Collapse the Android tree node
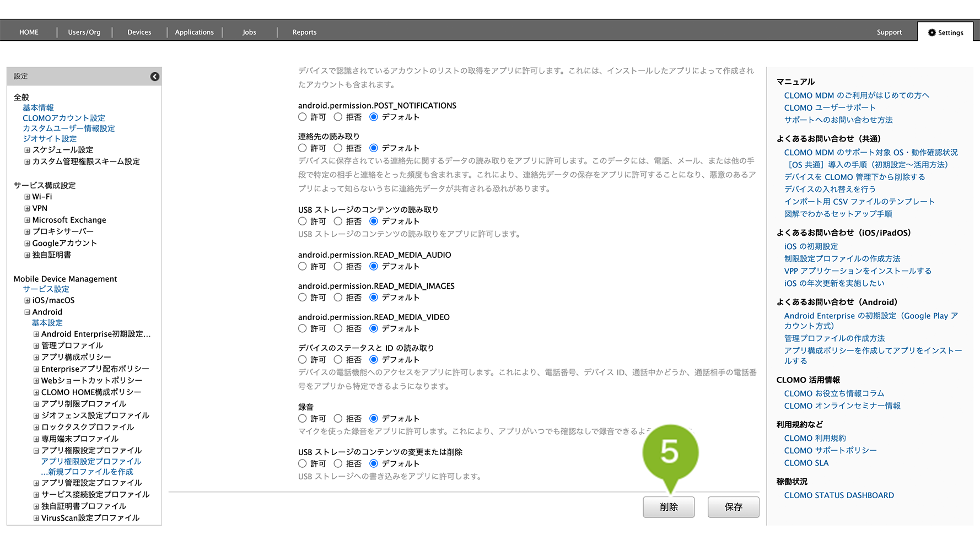Viewport: 980px width, 551px height. (x=27, y=312)
